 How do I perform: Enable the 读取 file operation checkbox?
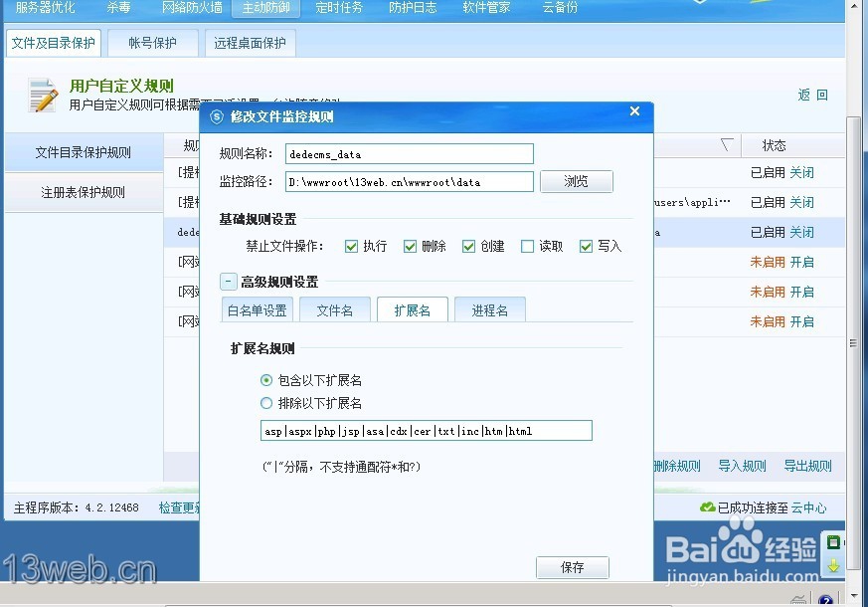pos(528,246)
